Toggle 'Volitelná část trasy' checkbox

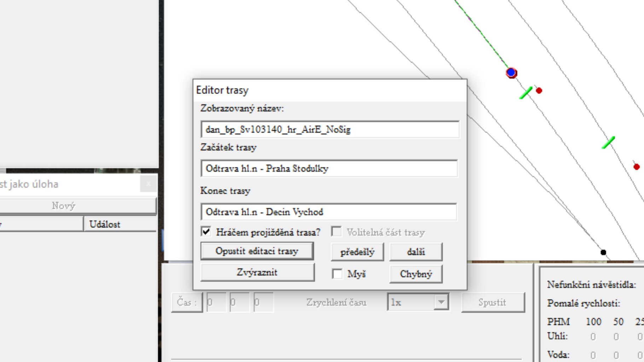pos(337,232)
